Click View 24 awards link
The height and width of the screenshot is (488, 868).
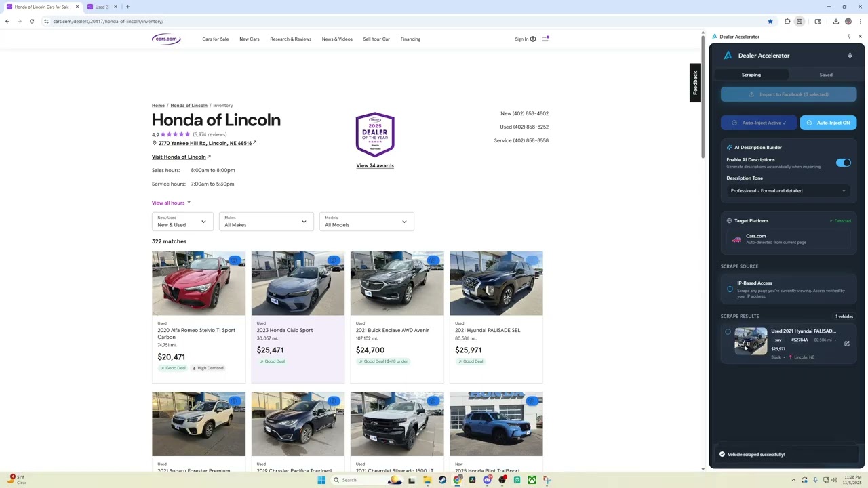coord(375,165)
